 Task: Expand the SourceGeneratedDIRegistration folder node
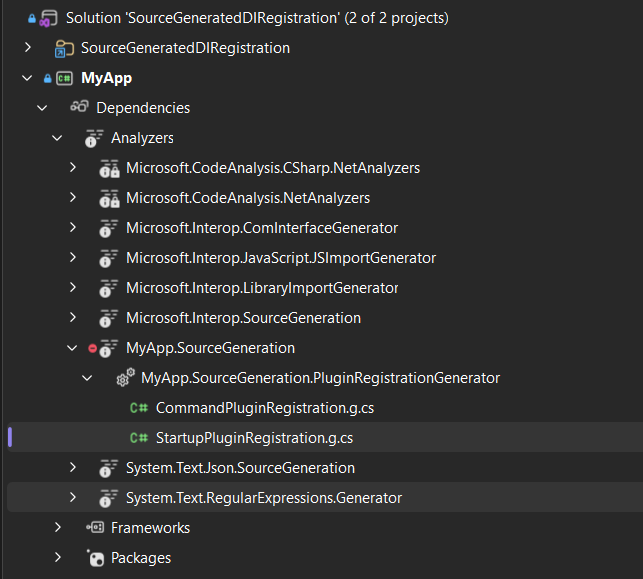(27, 48)
